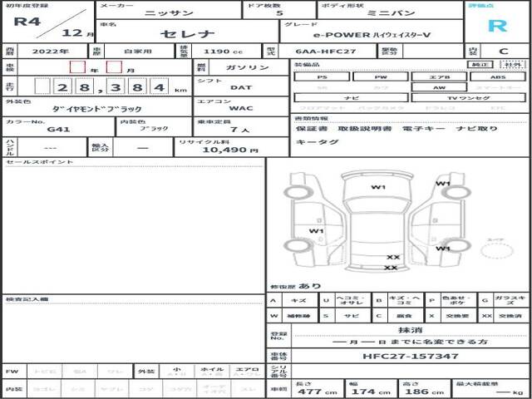Viewport: 532px width, 399px height.
Task: Check the AW equipment box
Action: click(439, 86)
